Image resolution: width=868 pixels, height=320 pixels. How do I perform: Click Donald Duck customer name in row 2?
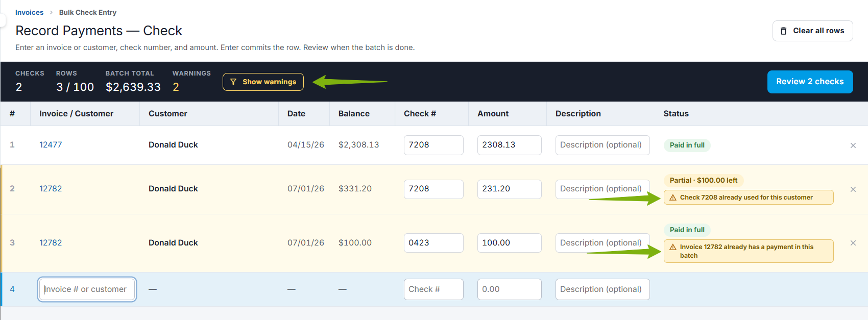pyautogui.click(x=173, y=188)
